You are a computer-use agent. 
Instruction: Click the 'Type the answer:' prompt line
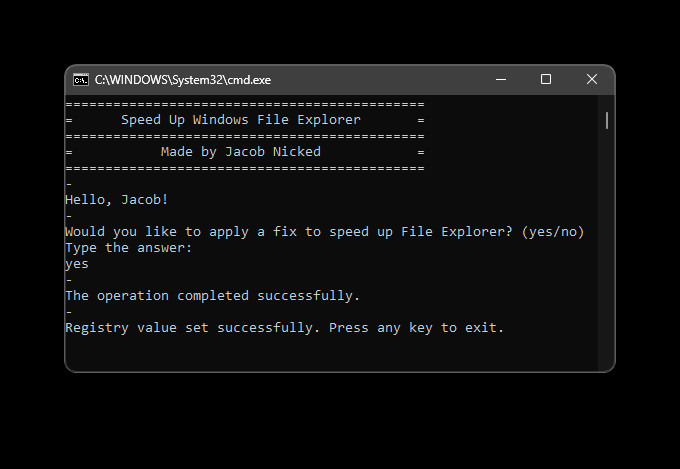(x=128, y=248)
